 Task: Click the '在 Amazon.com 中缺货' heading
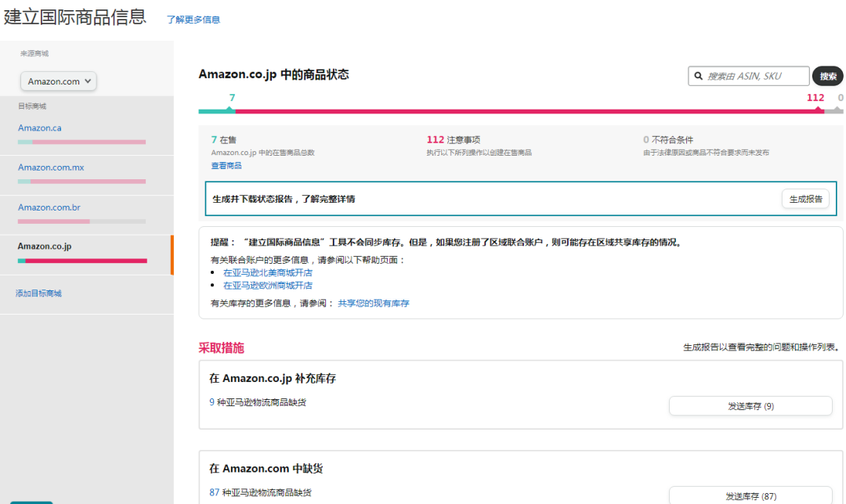[x=266, y=469]
